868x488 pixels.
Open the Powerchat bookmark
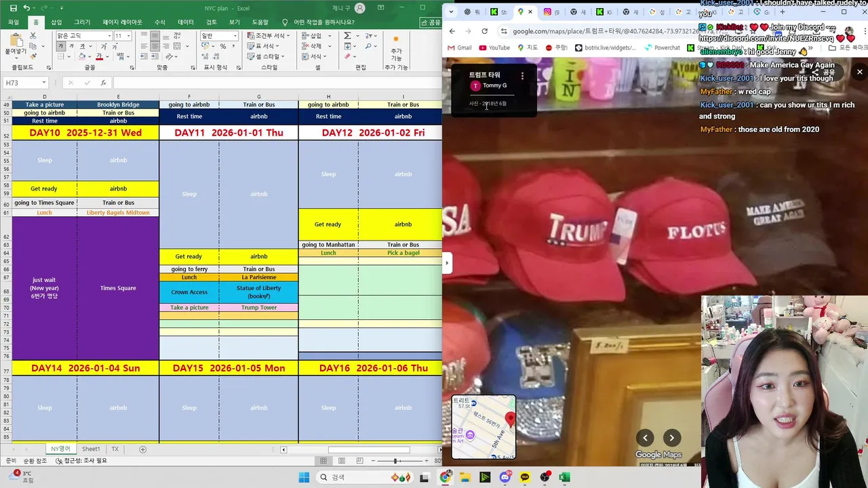[662, 47]
